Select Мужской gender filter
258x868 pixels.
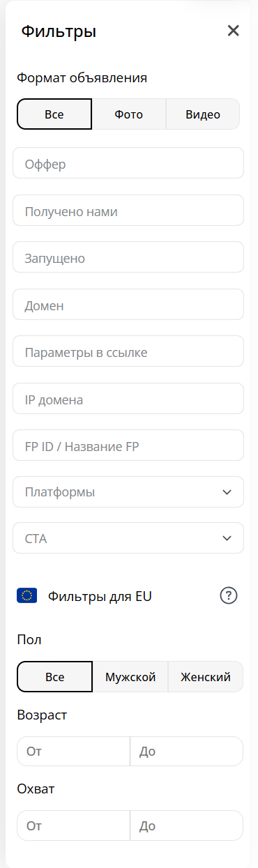[130, 676]
